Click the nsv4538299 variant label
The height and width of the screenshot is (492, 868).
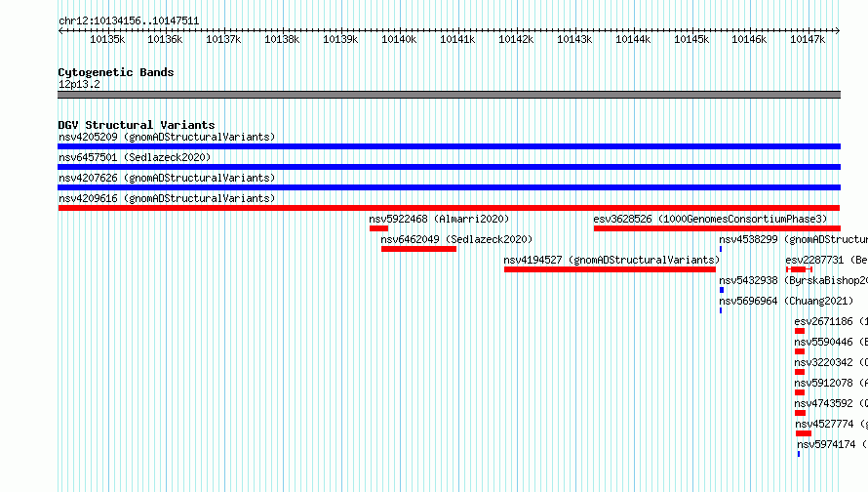tap(793, 239)
